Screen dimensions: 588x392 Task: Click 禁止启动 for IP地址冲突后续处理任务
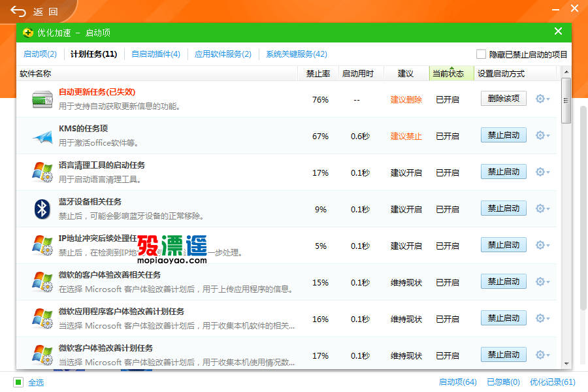[x=504, y=244]
